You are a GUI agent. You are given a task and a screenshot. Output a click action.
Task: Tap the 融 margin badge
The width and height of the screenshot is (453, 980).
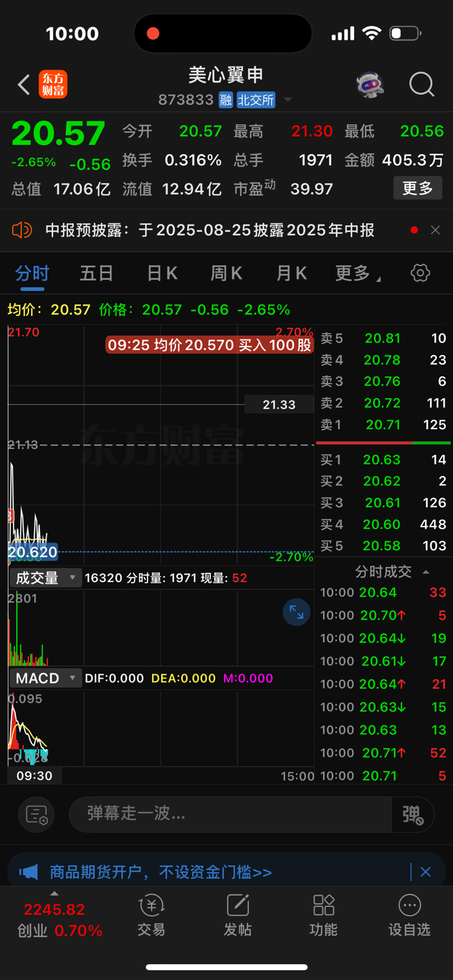225,100
